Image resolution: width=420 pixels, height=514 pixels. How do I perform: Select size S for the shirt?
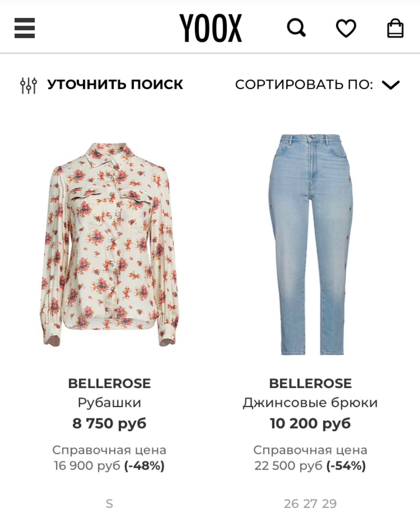(109, 504)
